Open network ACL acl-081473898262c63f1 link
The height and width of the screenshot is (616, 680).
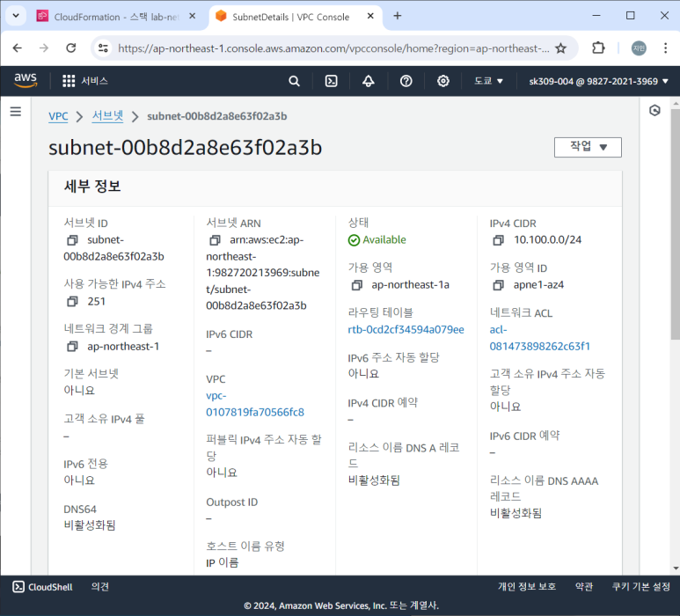539,338
